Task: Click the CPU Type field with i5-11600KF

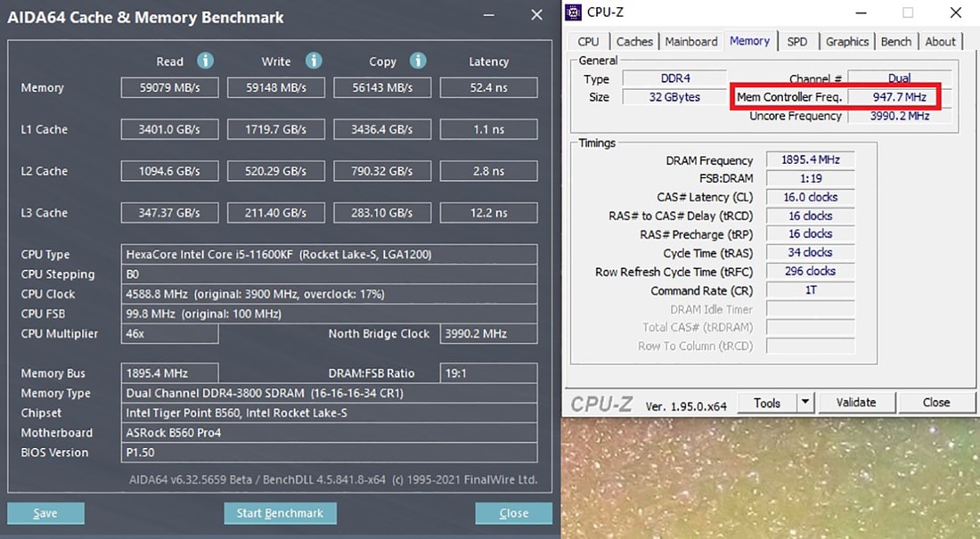Action: [x=330, y=255]
